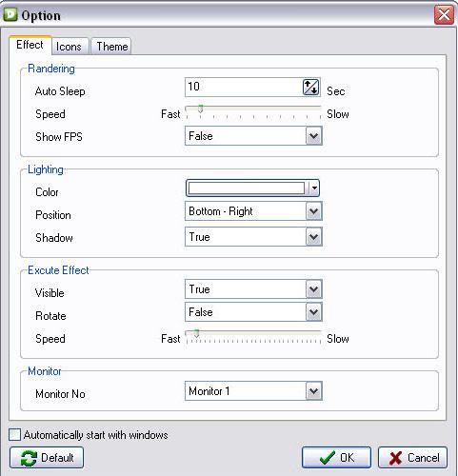The height and width of the screenshot is (476, 458).
Task: Click the red X icon on Cancel
Action: [x=396, y=458]
